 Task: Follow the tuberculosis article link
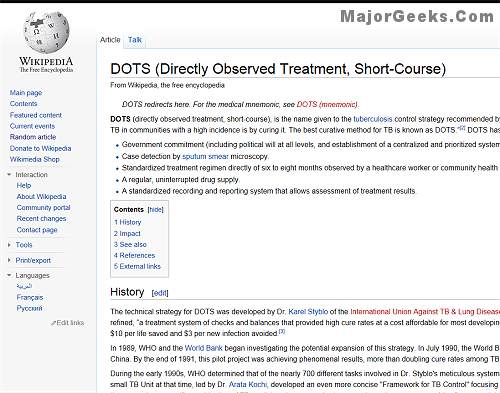point(373,119)
